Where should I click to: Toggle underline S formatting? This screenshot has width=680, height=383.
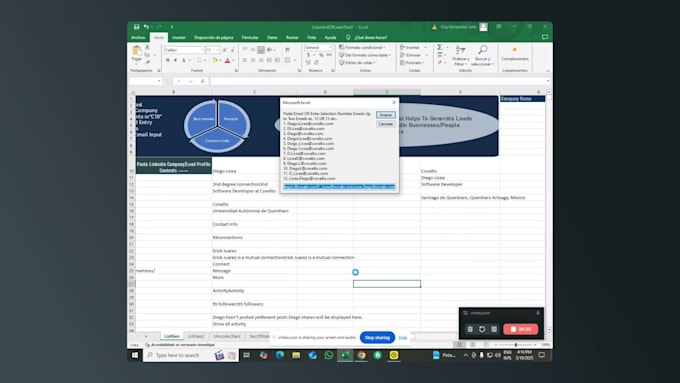click(184, 60)
